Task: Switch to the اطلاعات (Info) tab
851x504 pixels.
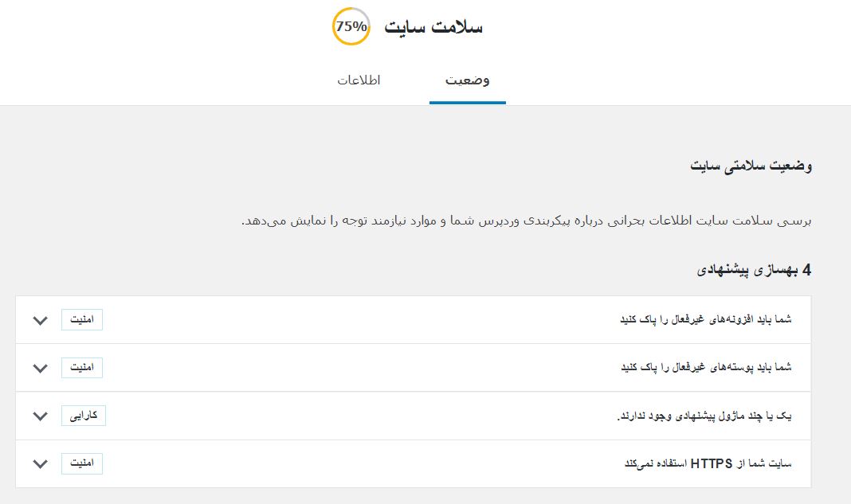Action: click(359, 80)
